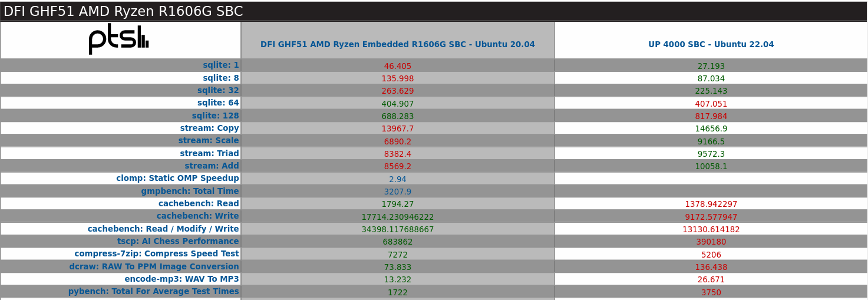Click the 688.283 result value
The image size is (868, 300).
click(398, 116)
